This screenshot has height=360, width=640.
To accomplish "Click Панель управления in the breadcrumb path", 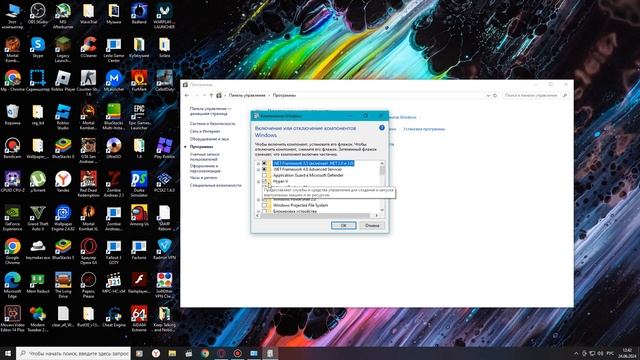I will point(247,95).
